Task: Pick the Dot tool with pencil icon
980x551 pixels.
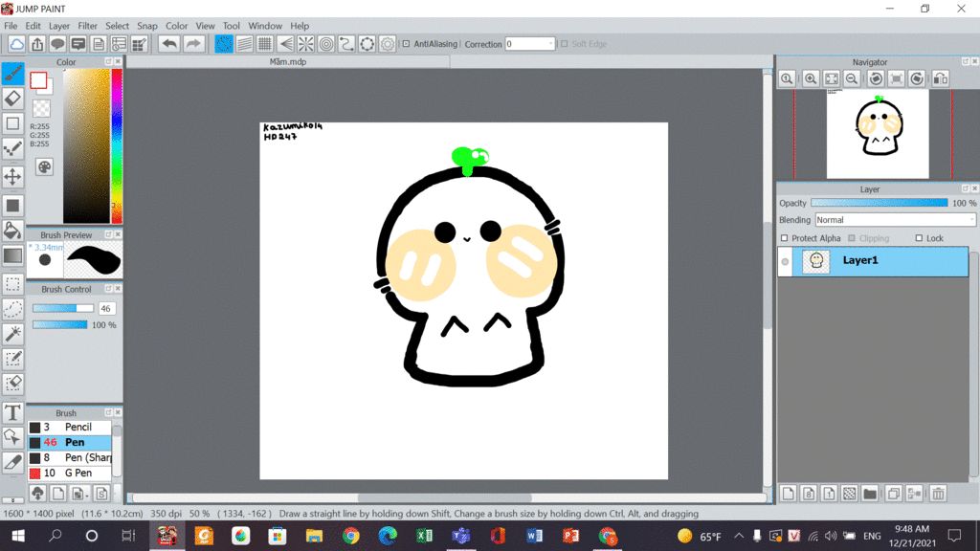Action: 12,148
